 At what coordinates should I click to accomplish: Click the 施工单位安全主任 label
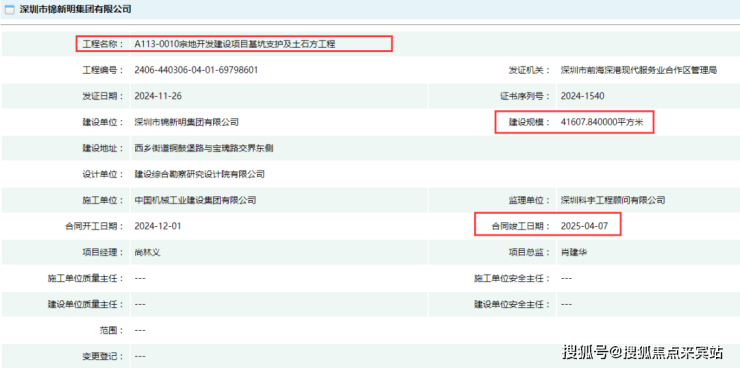click(x=512, y=278)
